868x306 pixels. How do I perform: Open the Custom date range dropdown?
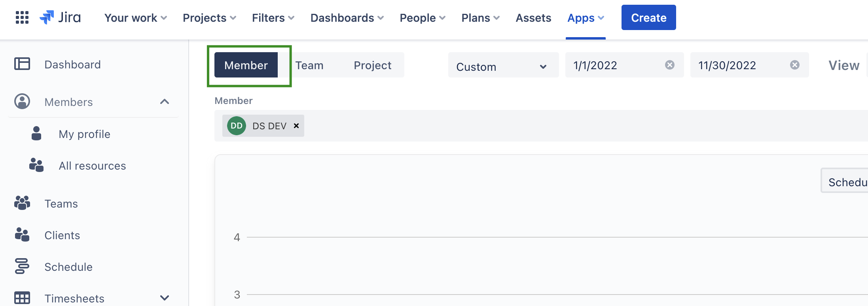(502, 66)
